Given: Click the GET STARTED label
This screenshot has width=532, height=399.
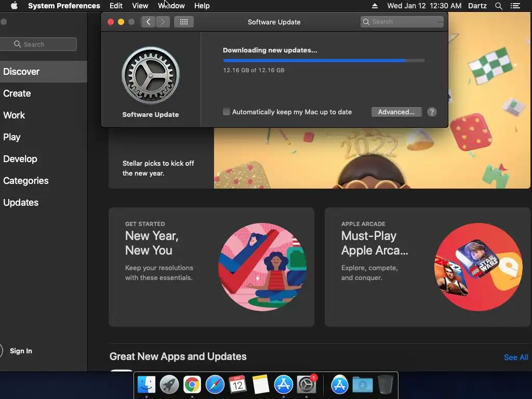Looking at the screenshot, I should click(145, 224).
